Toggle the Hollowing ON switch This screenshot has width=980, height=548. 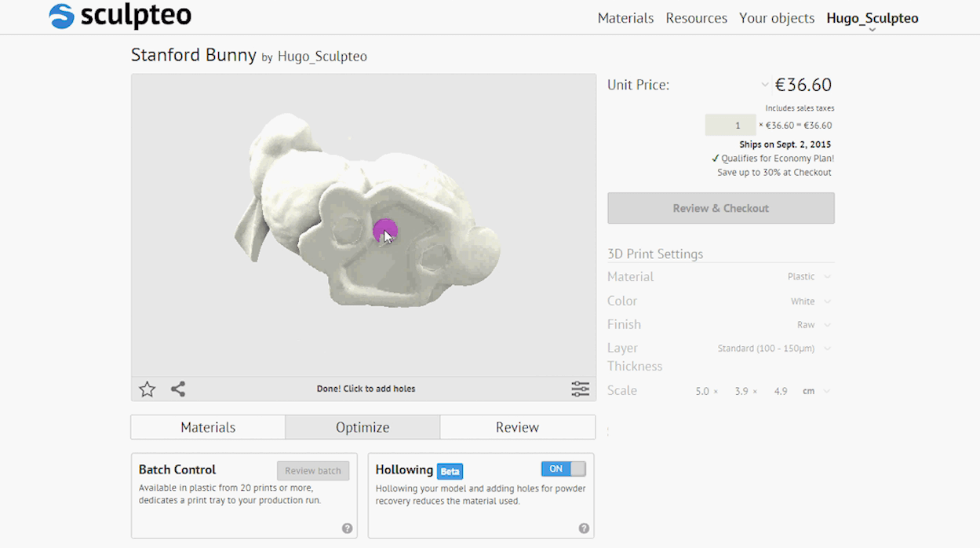tap(563, 469)
